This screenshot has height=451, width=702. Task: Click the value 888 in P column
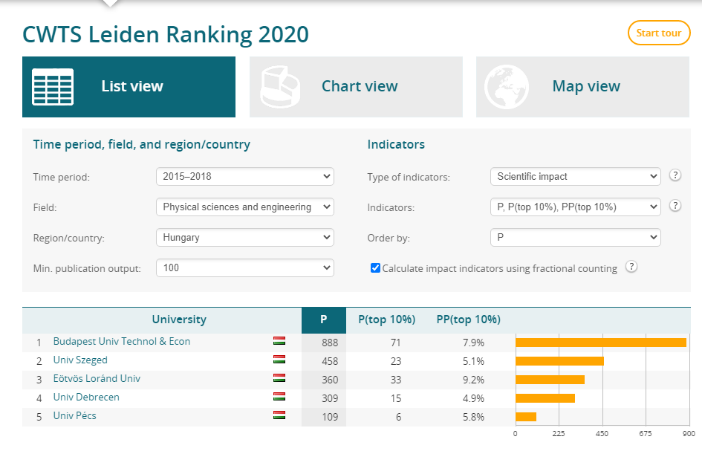coord(330,343)
